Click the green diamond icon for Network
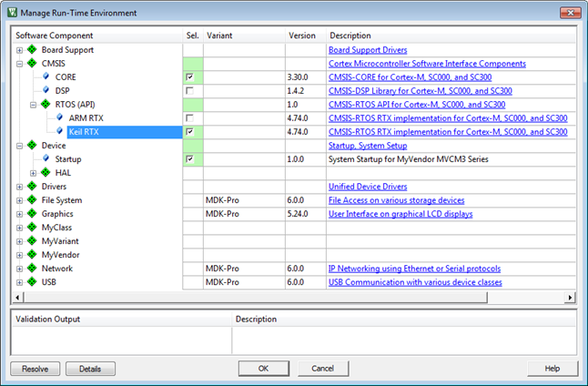The image size is (588, 386). [x=32, y=269]
